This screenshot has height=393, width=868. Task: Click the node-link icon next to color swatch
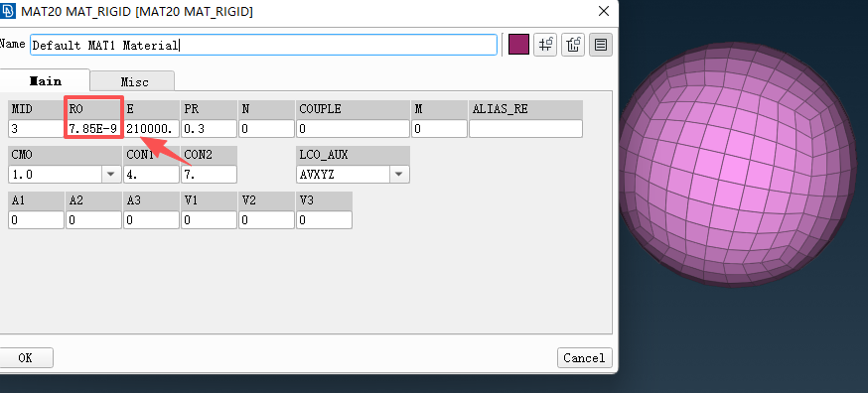click(545, 45)
